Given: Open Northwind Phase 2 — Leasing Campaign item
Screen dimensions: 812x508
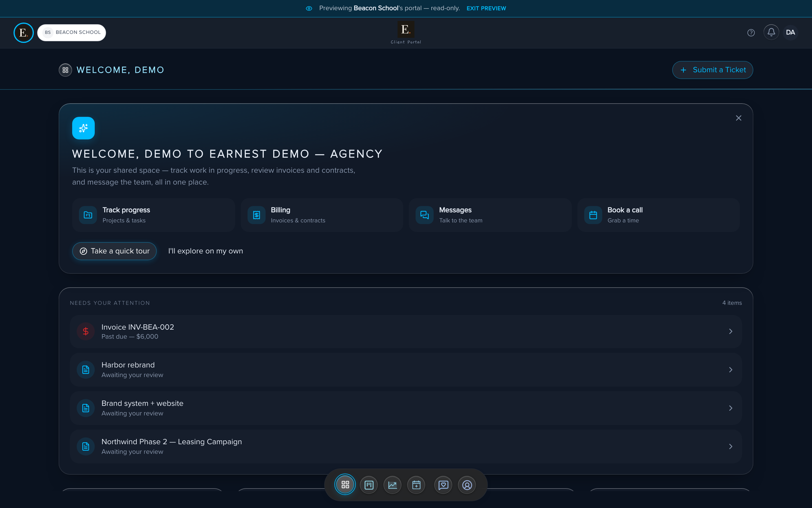Looking at the screenshot, I should click(x=406, y=446).
